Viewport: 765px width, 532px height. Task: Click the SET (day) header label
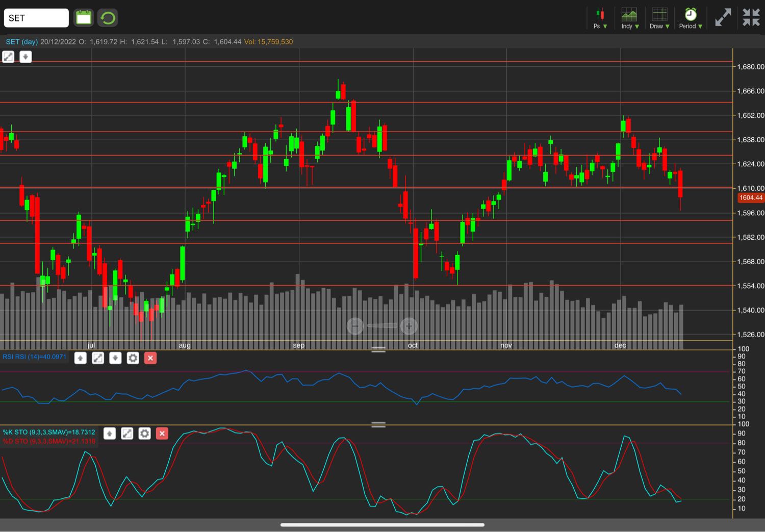coord(22,42)
